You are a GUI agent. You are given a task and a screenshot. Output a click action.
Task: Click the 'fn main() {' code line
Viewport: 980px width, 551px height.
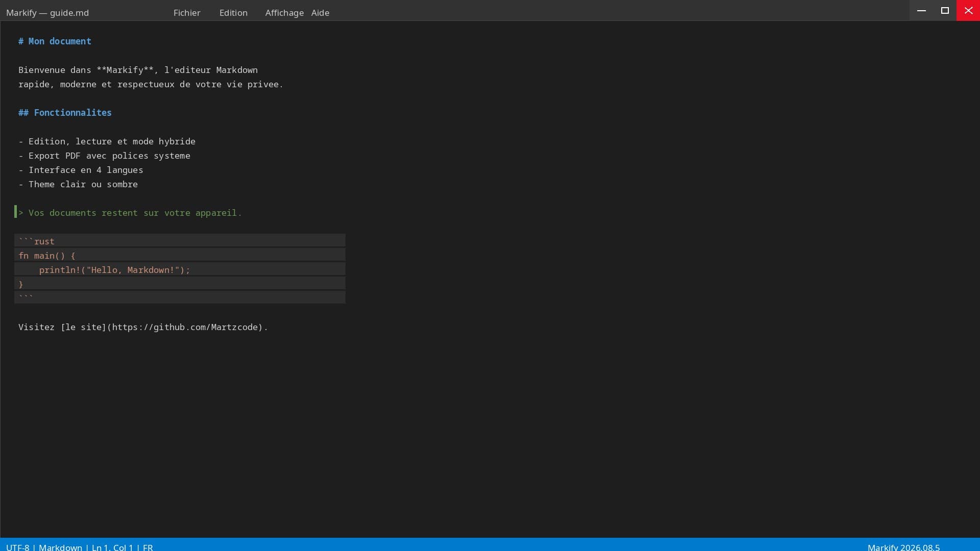point(180,255)
